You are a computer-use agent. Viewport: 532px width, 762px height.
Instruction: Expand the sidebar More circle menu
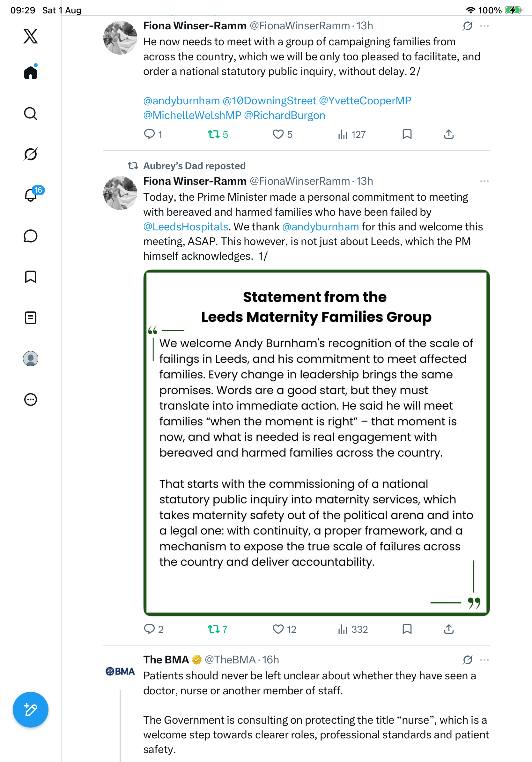click(x=31, y=400)
